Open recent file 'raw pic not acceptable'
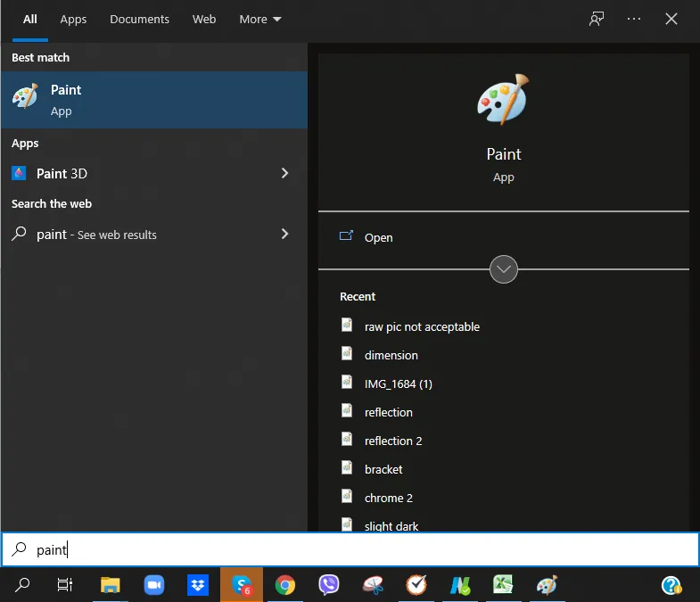This screenshot has height=602, width=700. (422, 327)
